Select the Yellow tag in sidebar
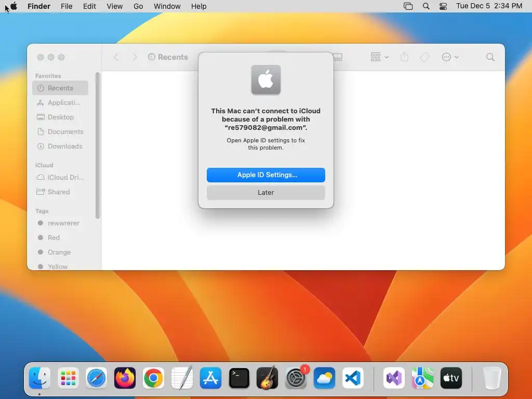This screenshot has width=532, height=399. (60, 267)
